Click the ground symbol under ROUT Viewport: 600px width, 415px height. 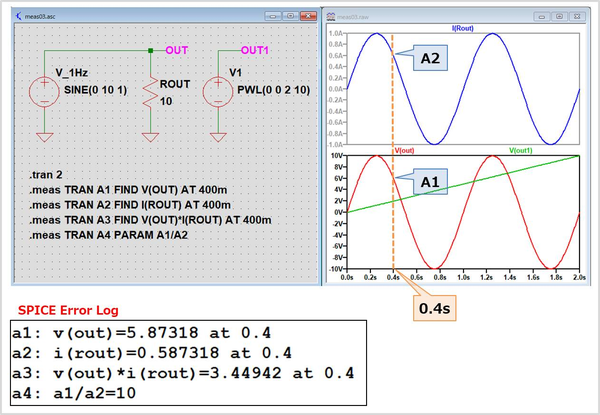pyautogui.click(x=150, y=135)
